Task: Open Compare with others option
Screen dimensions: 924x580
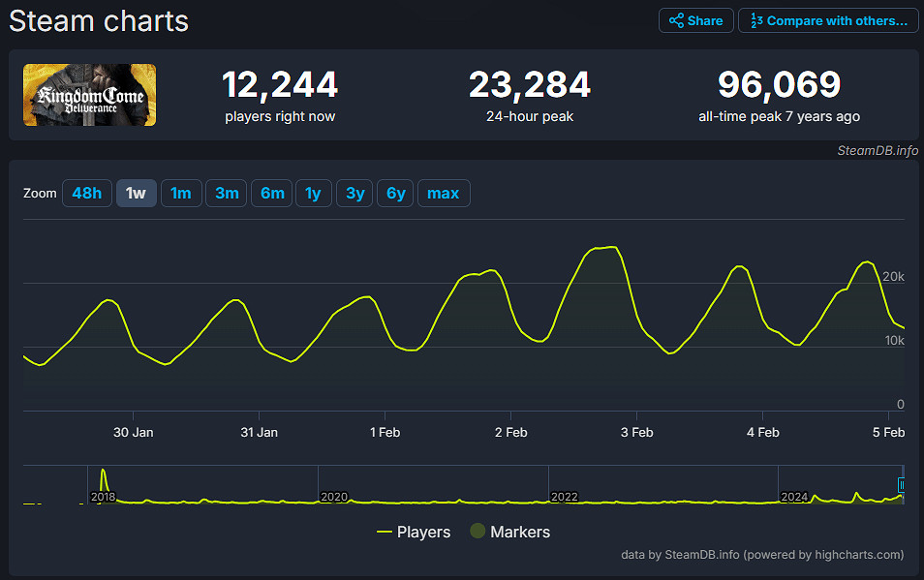Action: 828,20
